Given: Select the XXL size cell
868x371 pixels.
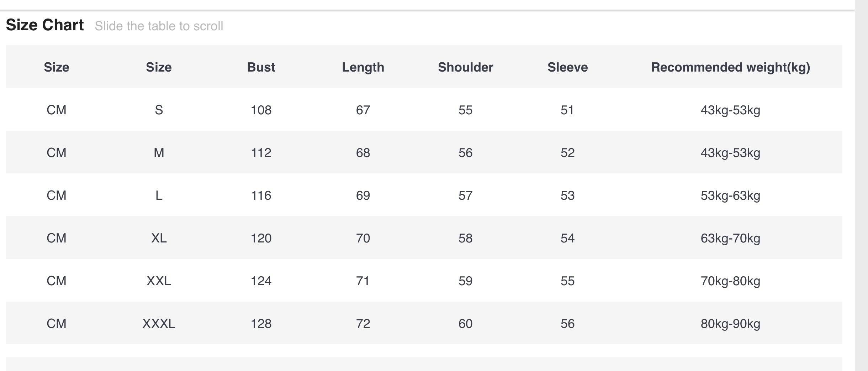Looking at the screenshot, I should tap(159, 281).
